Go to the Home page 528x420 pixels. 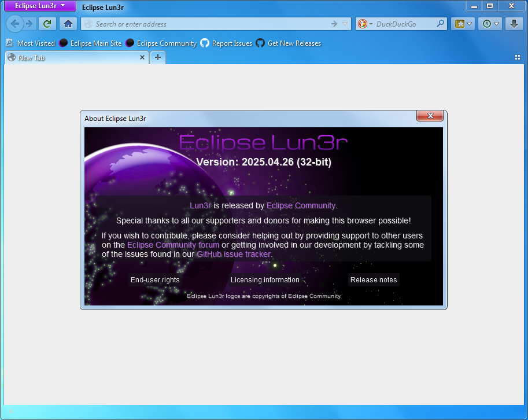[x=68, y=24]
